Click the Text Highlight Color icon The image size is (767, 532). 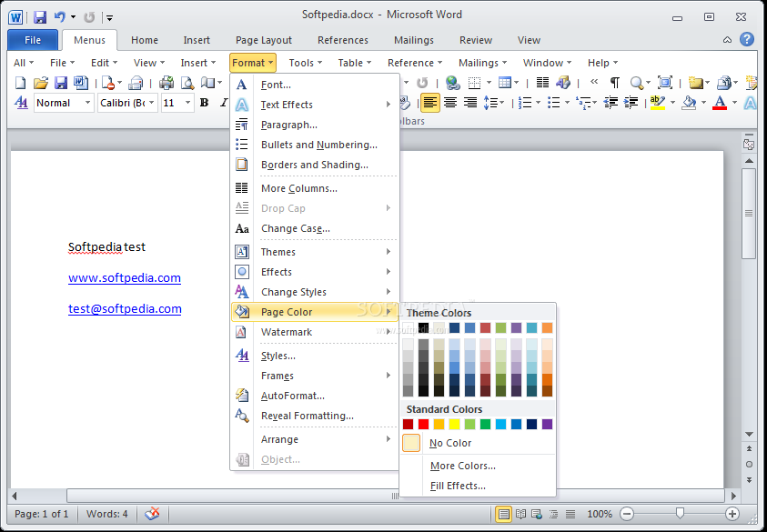pyautogui.click(x=658, y=103)
